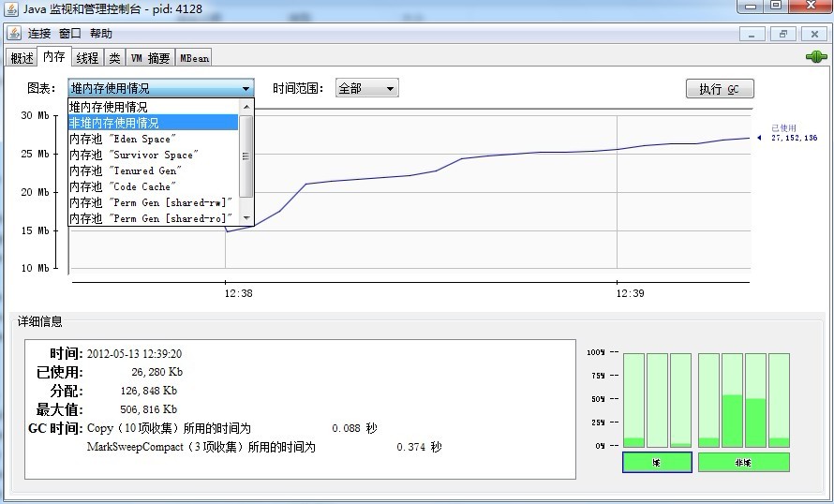834x504 pixels.
Task: Switch to the 概述 tab
Action: pyautogui.click(x=22, y=57)
